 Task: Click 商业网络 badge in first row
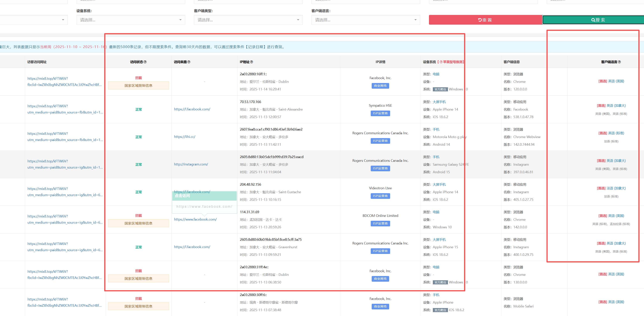click(x=380, y=86)
